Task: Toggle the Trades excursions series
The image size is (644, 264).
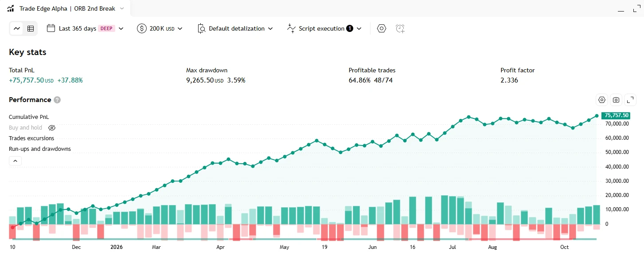Action: (x=31, y=138)
